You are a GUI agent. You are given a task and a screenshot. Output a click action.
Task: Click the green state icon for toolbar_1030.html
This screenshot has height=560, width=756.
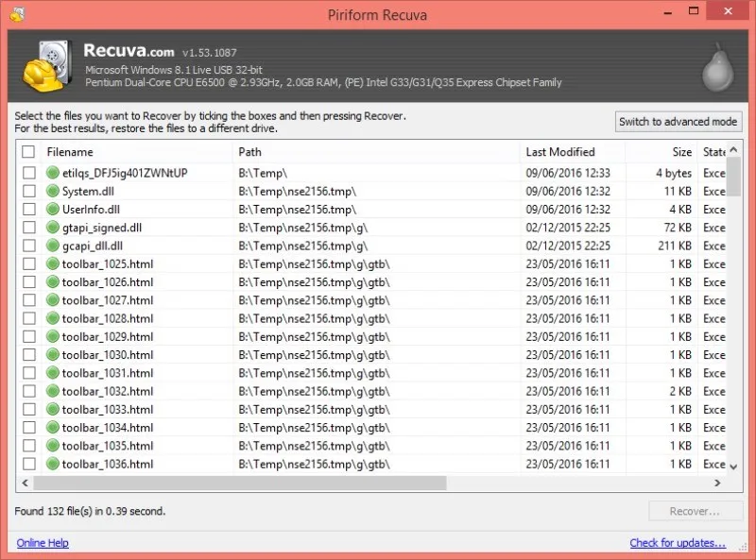coord(53,355)
